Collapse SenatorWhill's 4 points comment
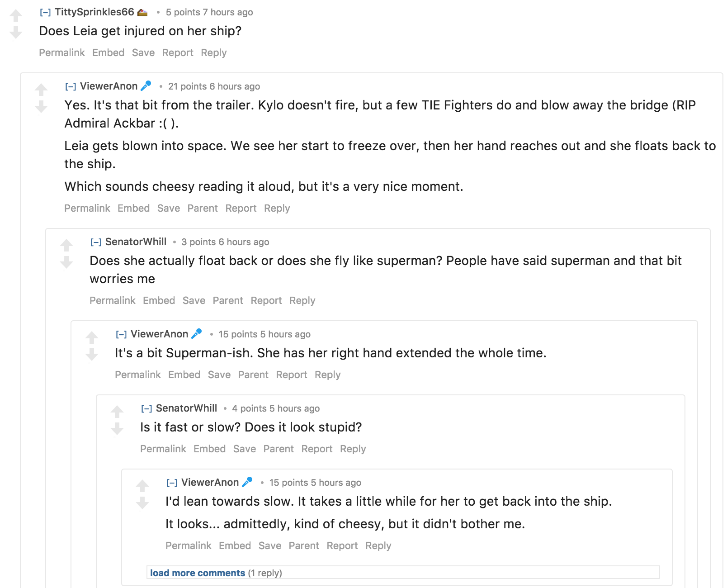727x588 pixels. pyautogui.click(x=146, y=409)
